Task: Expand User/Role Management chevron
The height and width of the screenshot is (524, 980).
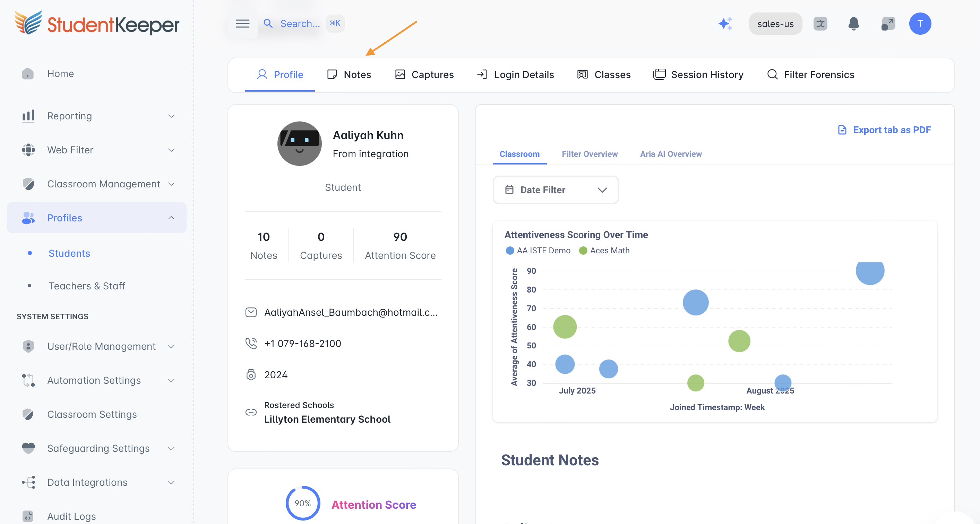Action: 171,346
